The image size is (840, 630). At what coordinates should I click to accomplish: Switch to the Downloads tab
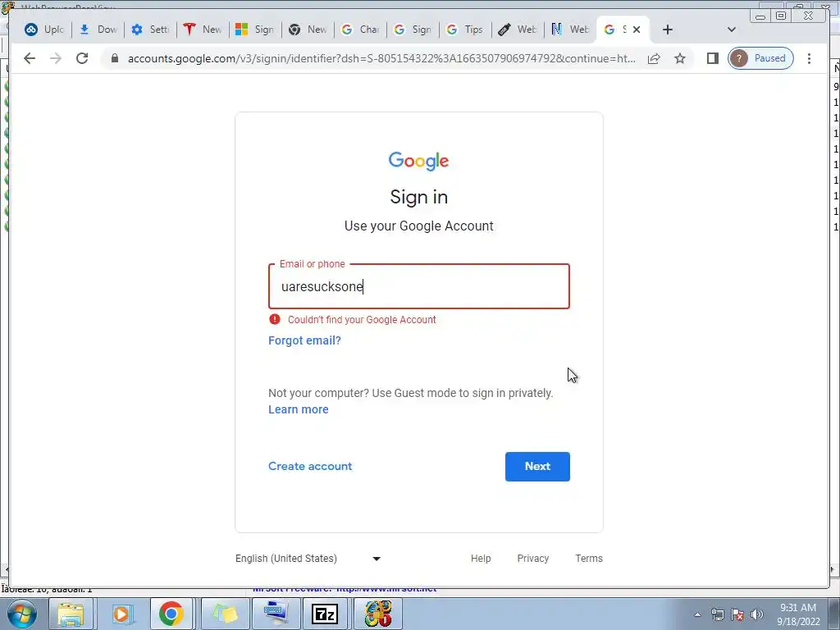98,30
